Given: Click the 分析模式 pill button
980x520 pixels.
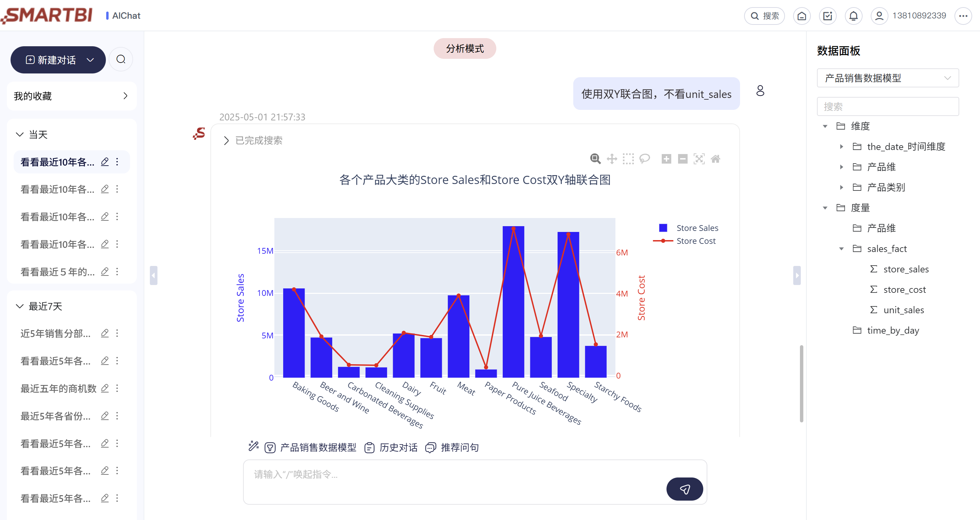Looking at the screenshot, I should click(x=465, y=49).
